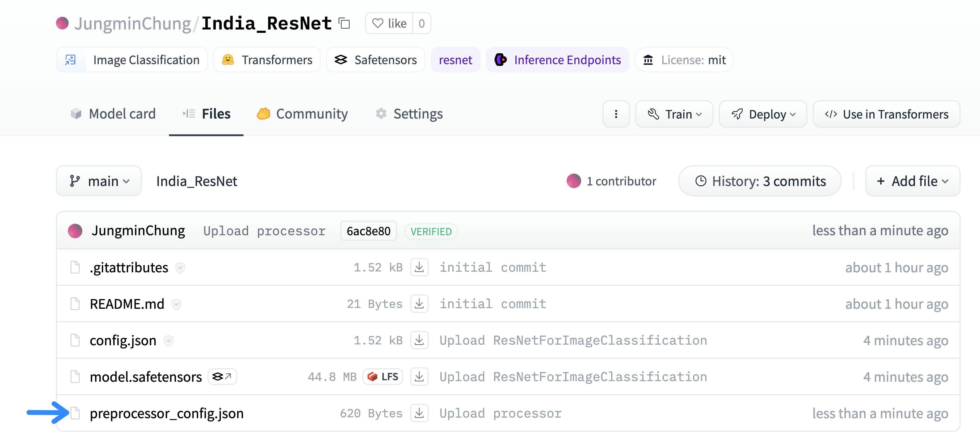Open the Community tab
The image size is (980, 448).
302,114
